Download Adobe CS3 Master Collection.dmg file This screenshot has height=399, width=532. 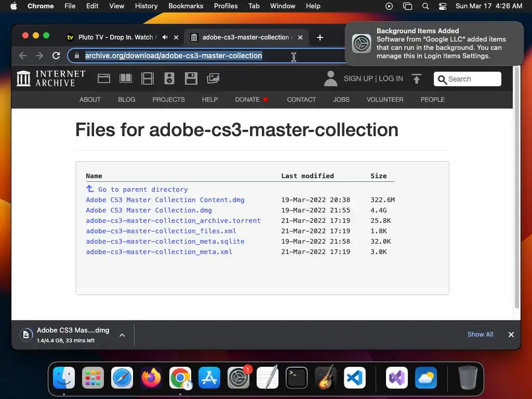(149, 210)
